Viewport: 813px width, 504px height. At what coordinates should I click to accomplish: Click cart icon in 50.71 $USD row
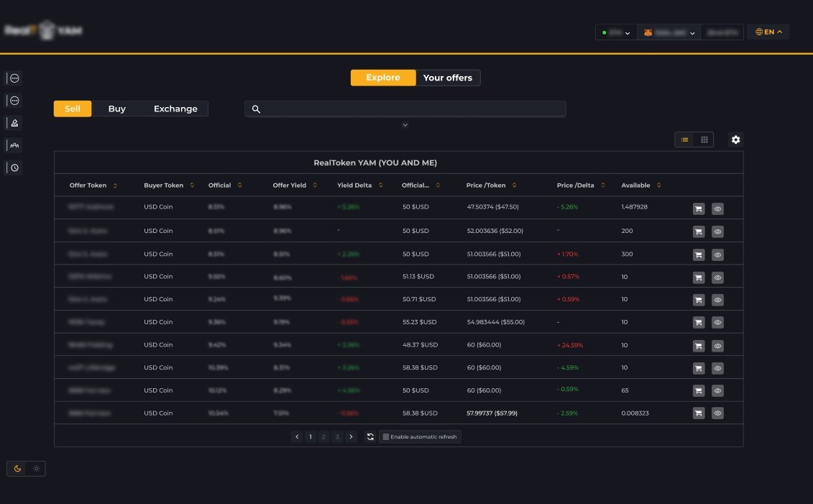click(699, 300)
